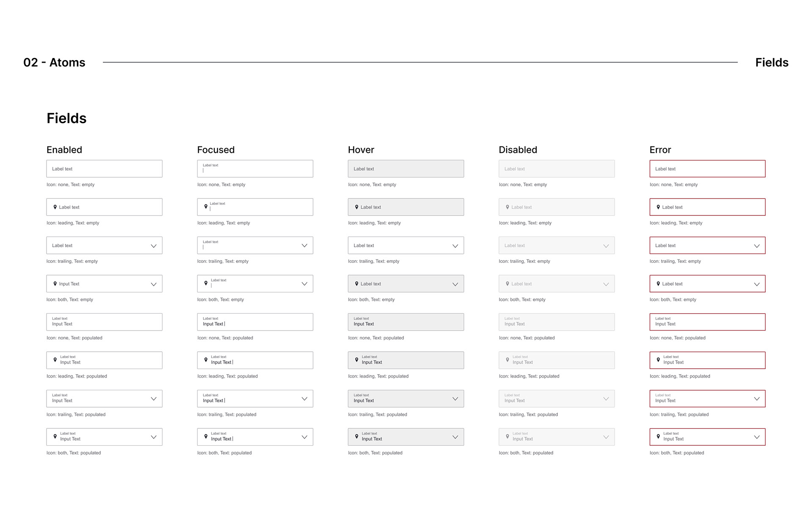Expand chevron in Enabled trailing-icon empty field
Screen dimensions: 812x513
click(154, 246)
